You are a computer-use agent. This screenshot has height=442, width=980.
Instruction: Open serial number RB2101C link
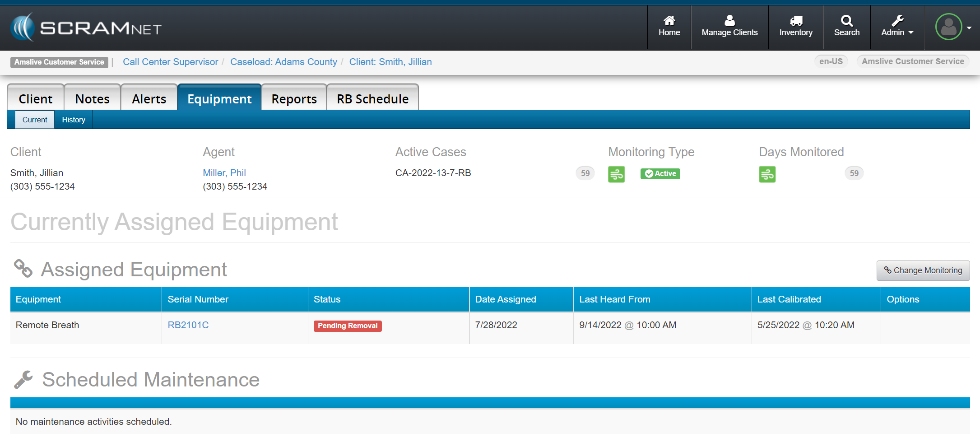point(188,325)
